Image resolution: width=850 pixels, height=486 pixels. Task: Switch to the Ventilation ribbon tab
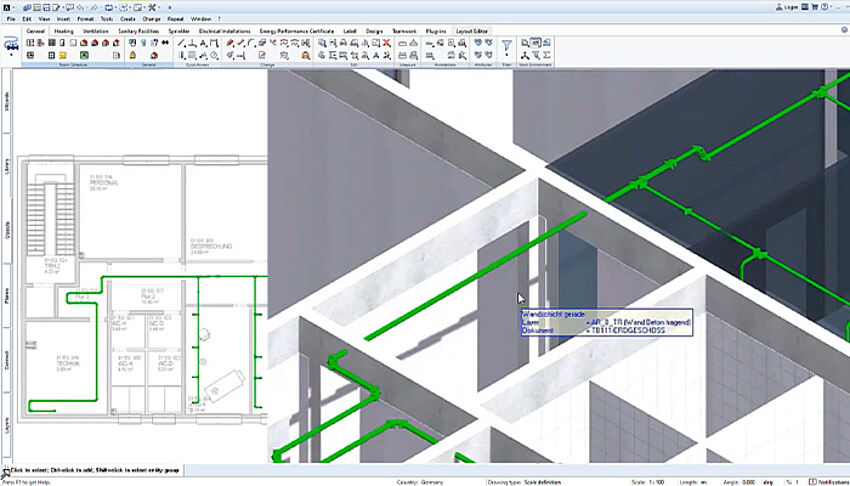[96, 31]
